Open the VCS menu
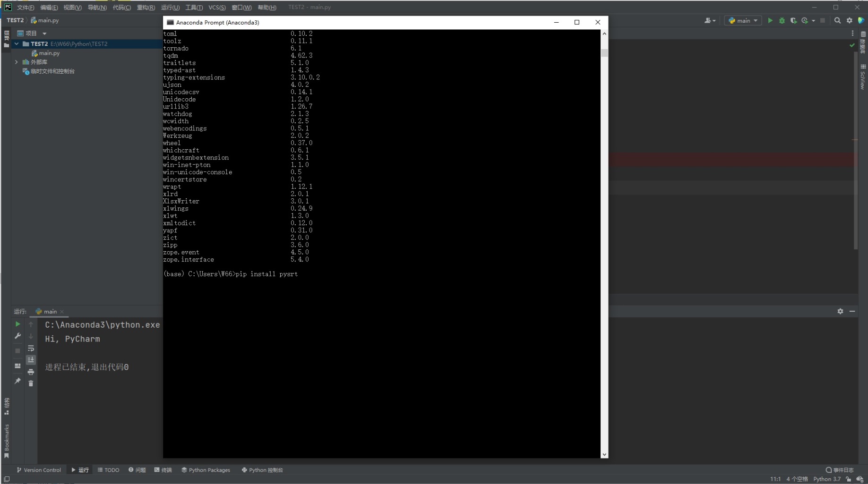Screen dimensions: 868x484 point(217,7)
